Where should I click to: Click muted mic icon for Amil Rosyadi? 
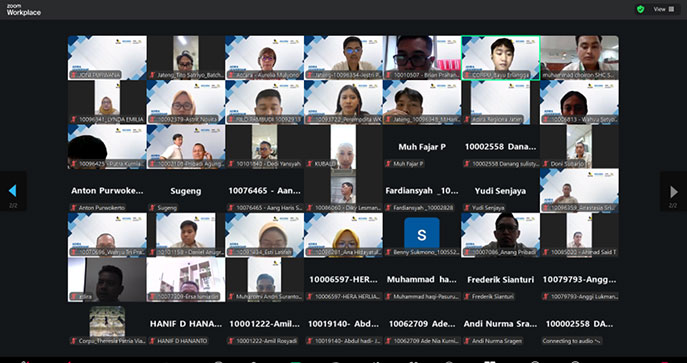[230, 341]
